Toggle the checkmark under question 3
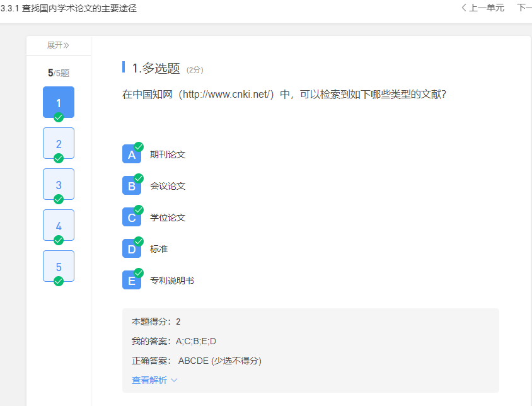 coord(59,199)
